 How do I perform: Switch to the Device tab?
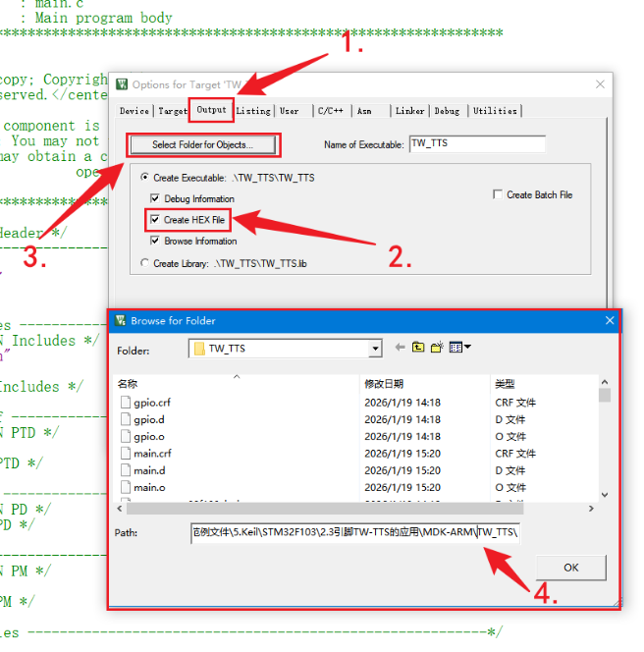click(x=134, y=111)
